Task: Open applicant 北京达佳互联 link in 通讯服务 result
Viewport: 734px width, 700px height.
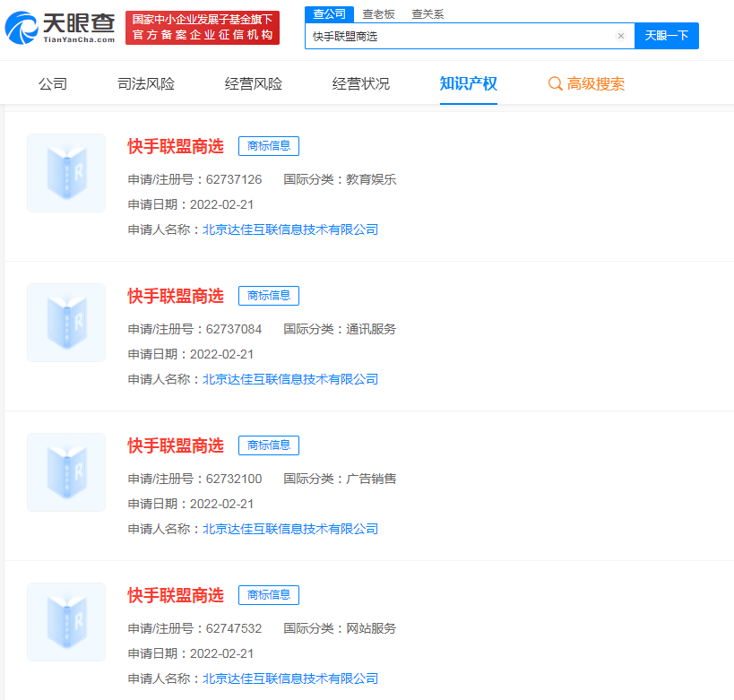Action: tap(290, 379)
